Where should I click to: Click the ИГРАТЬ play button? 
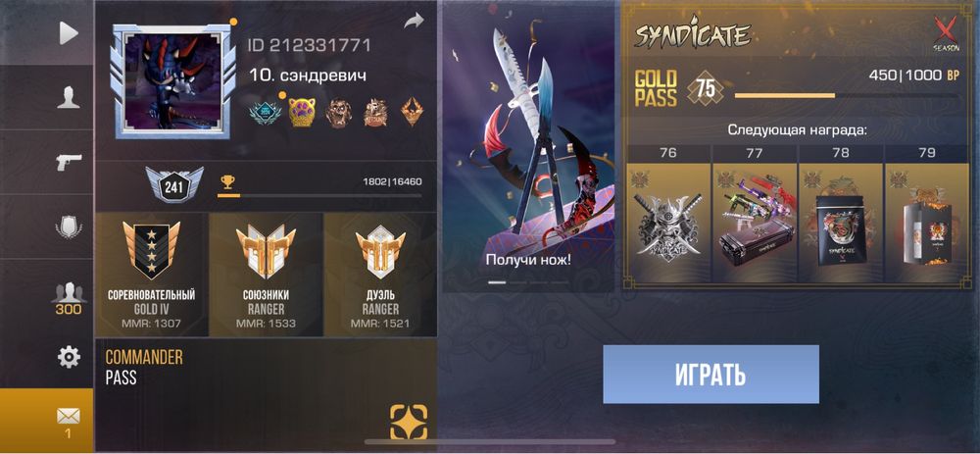[x=710, y=374]
